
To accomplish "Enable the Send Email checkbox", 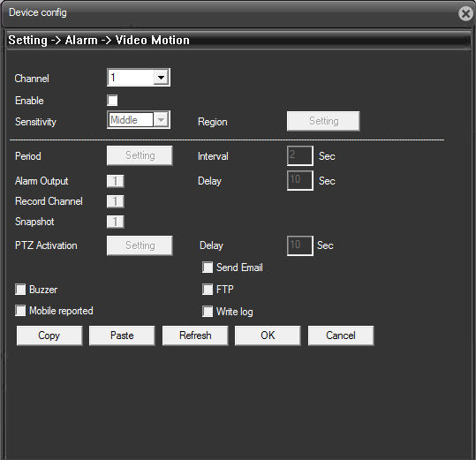I will [x=208, y=268].
